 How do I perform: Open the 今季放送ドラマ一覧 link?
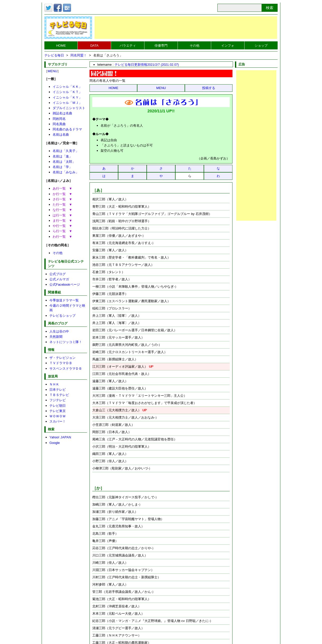tap(64, 300)
